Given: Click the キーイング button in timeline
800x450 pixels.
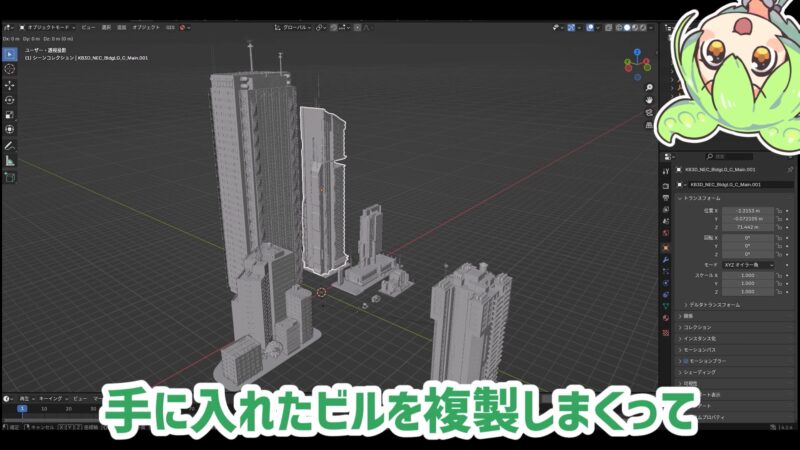Looking at the screenshot, I should click(50, 398).
